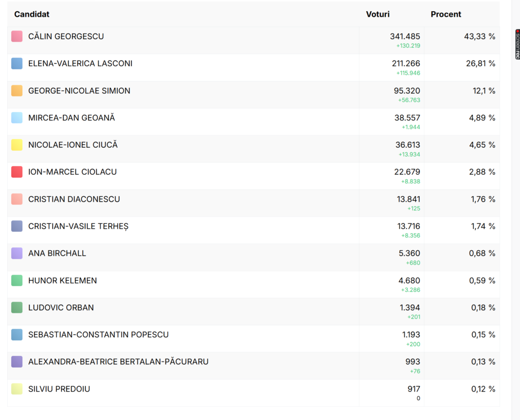This screenshot has width=520, height=420.
Task: Click the green swatch for Hunor Kelemen
Action: [x=17, y=280]
